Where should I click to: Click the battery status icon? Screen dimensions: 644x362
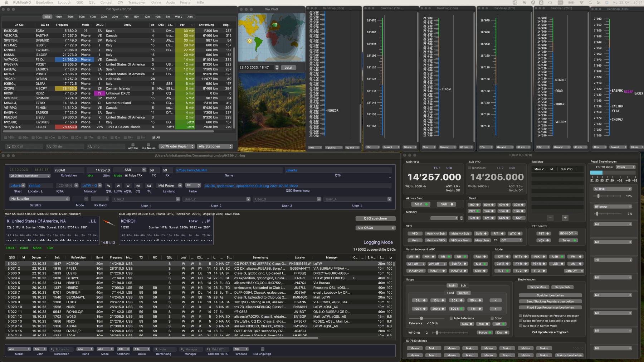tap(571, 3)
